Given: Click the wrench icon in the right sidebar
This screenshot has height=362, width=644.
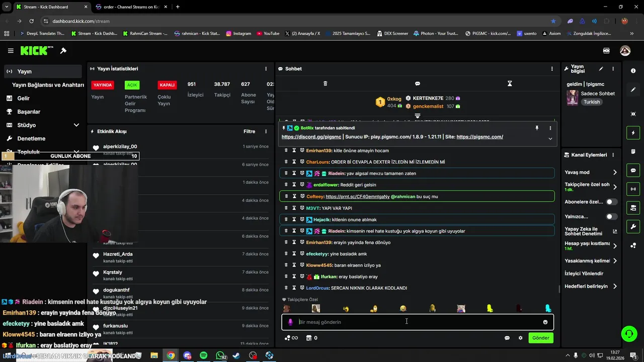Looking at the screenshot, I should tap(633, 226).
